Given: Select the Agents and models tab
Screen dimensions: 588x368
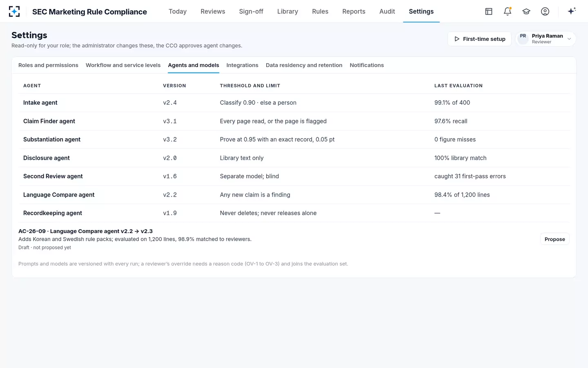Looking at the screenshot, I should coord(194,65).
